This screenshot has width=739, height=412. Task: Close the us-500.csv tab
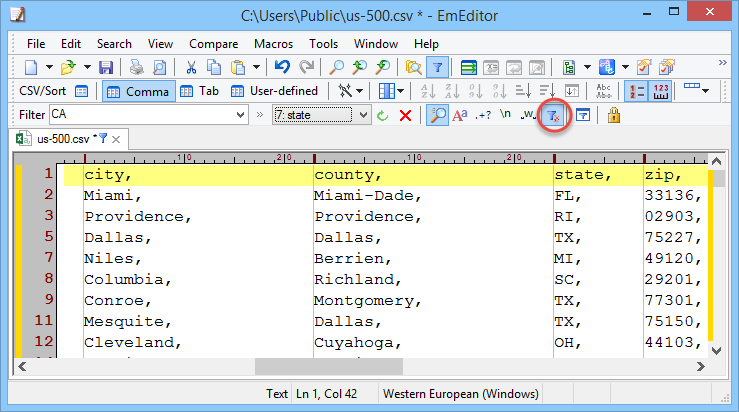(116, 140)
